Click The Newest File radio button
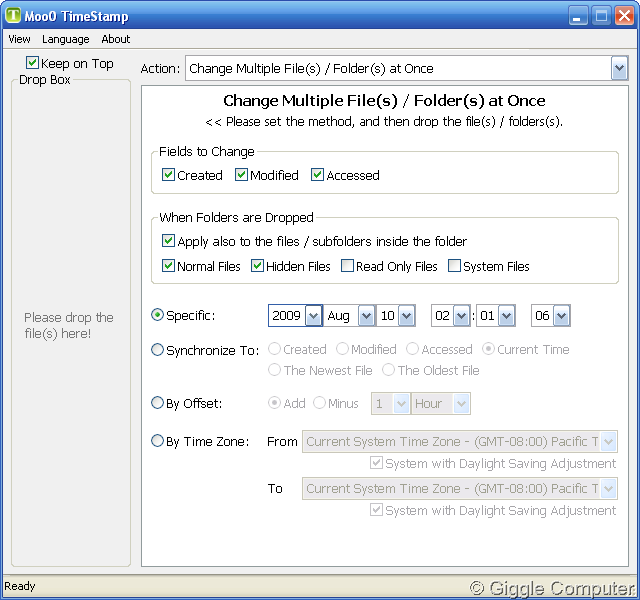640x600 pixels. (x=274, y=370)
